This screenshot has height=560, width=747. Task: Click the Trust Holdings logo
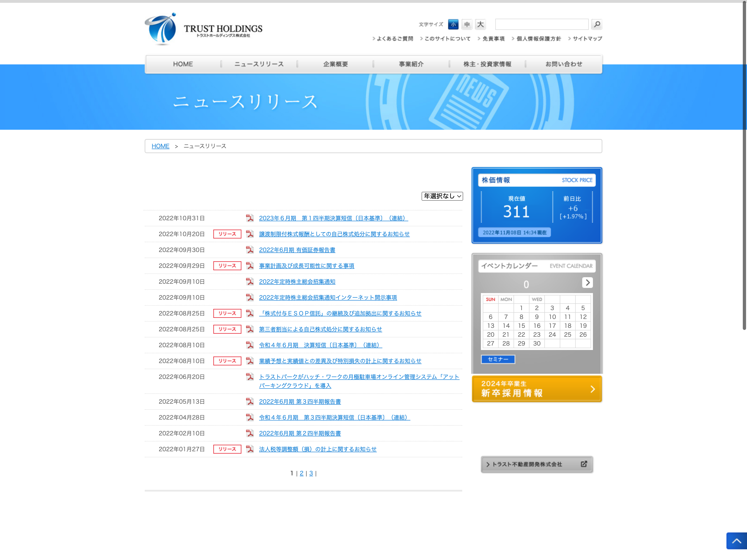(204, 29)
